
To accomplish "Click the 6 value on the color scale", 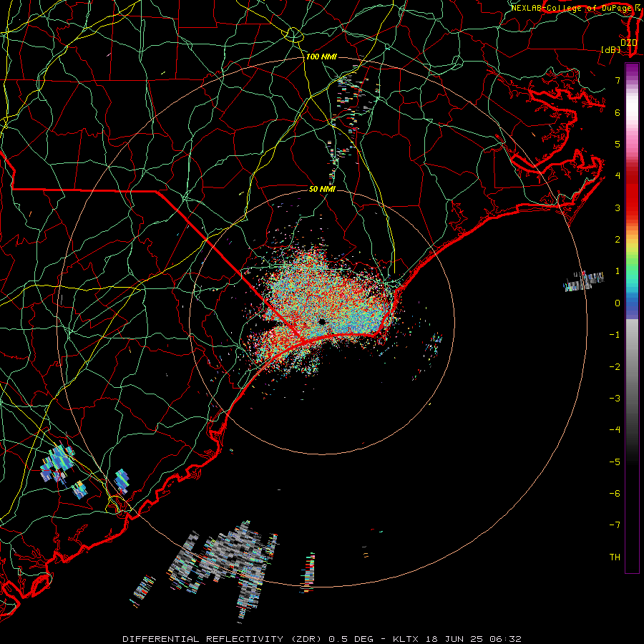I will [618, 112].
